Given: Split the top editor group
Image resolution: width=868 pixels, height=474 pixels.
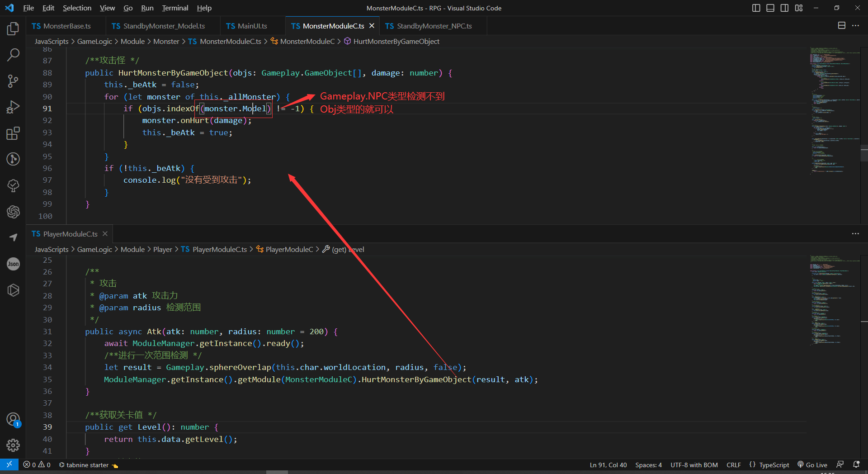Looking at the screenshot, I should [x=842, y=26].
